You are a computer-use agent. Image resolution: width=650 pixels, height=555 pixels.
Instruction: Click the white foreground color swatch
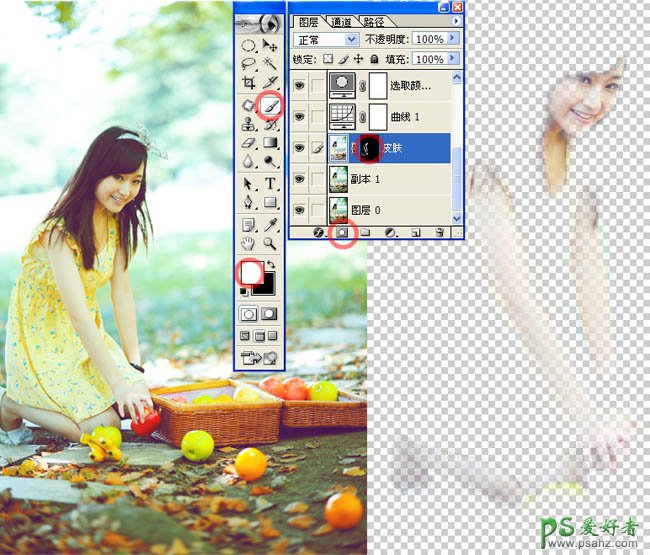(x=250, y=271)
